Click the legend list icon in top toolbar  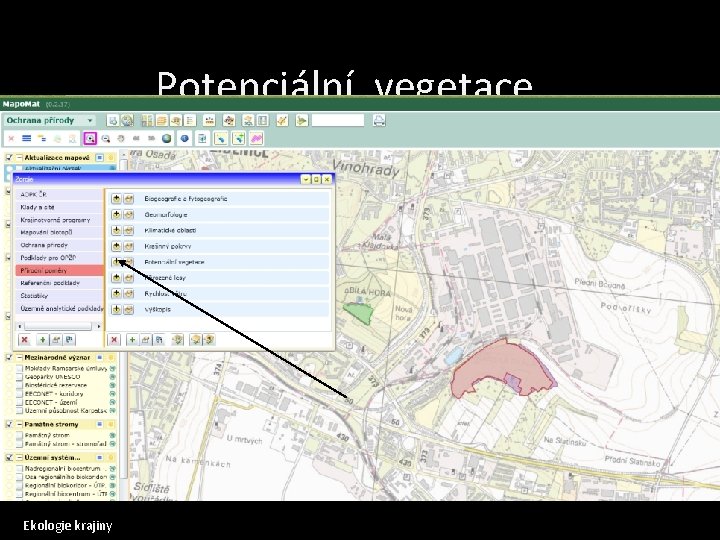coord(190,120)
